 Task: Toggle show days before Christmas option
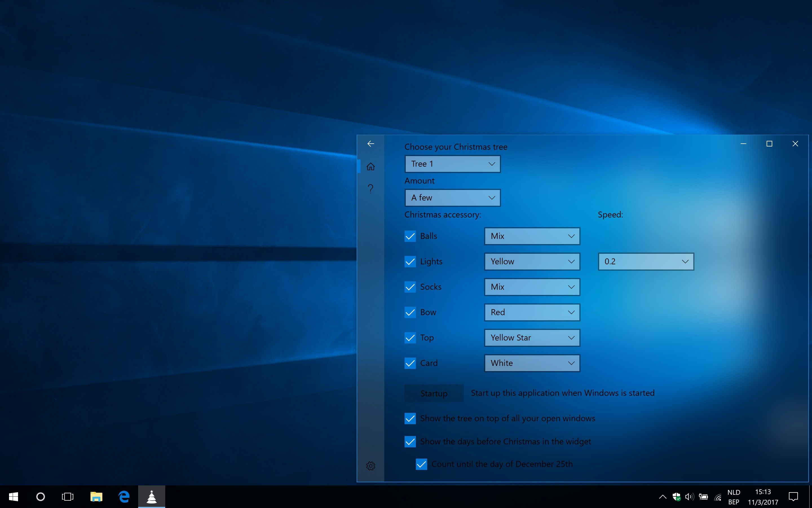coord(410,441)
